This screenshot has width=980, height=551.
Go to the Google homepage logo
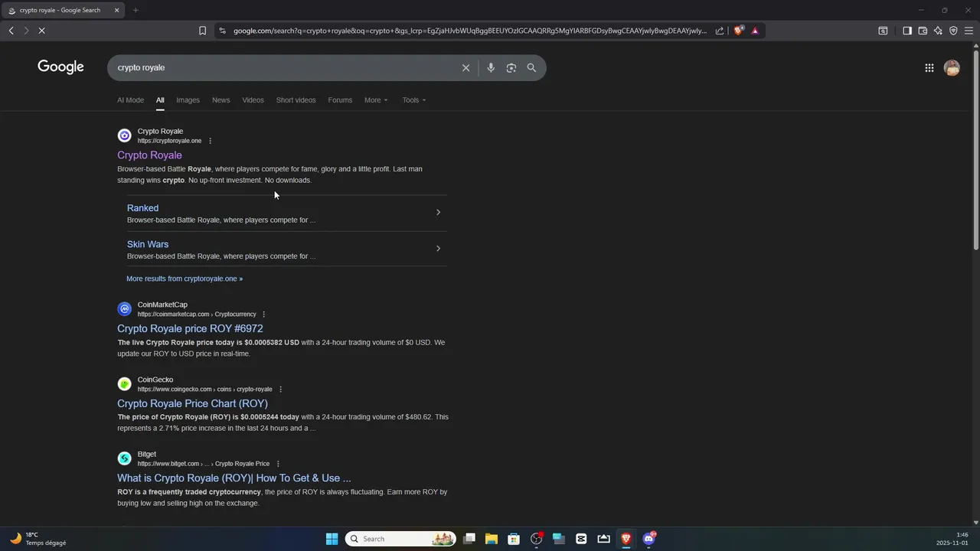pos(60,67)
